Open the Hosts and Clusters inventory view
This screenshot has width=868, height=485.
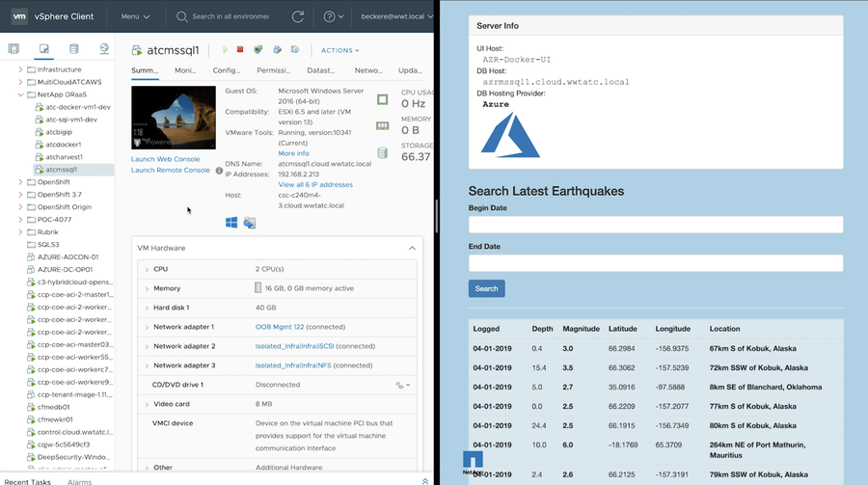click(x=14, y=49)
